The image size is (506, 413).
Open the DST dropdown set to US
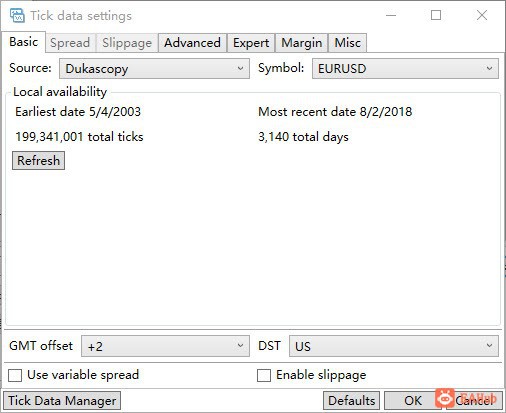click(394, 346)
